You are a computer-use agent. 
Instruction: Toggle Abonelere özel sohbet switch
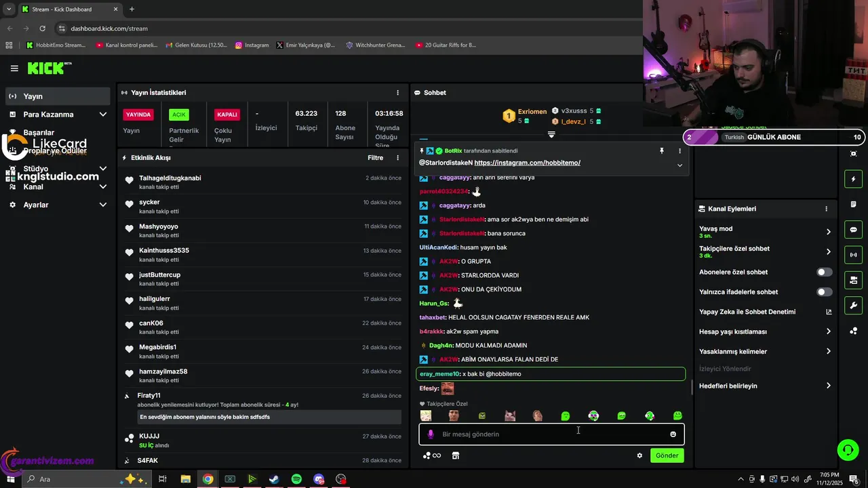(x=825, y=272)
